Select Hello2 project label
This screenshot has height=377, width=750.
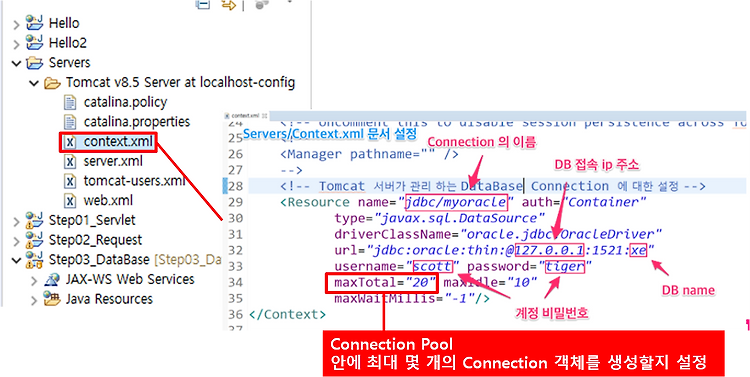pyautogui.click(x=68, y=43)
